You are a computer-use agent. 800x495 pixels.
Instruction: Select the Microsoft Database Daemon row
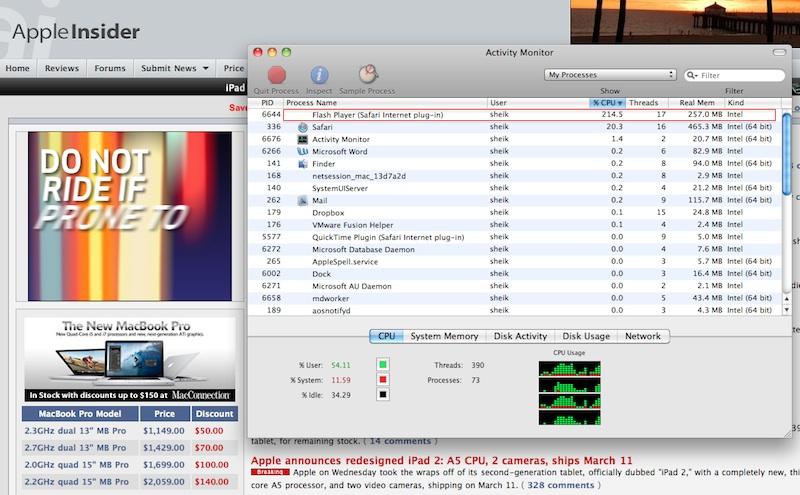tap(515, 250)
